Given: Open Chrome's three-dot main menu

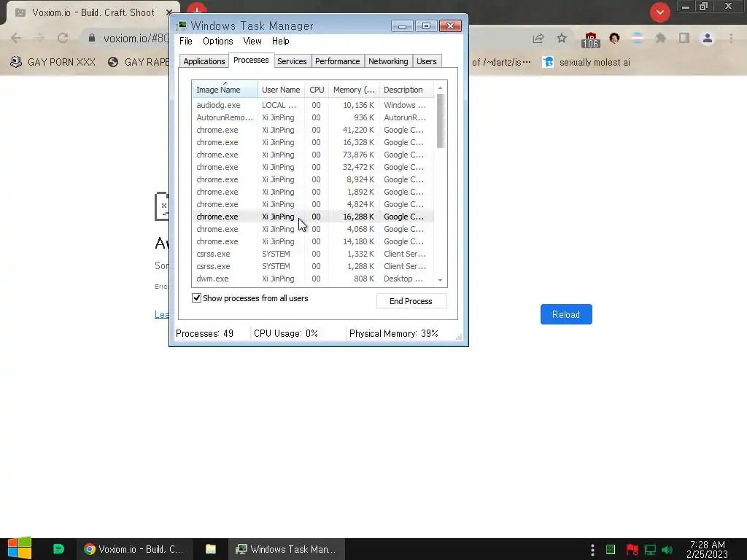Looking at the screenshot, I should pos(731,38).
